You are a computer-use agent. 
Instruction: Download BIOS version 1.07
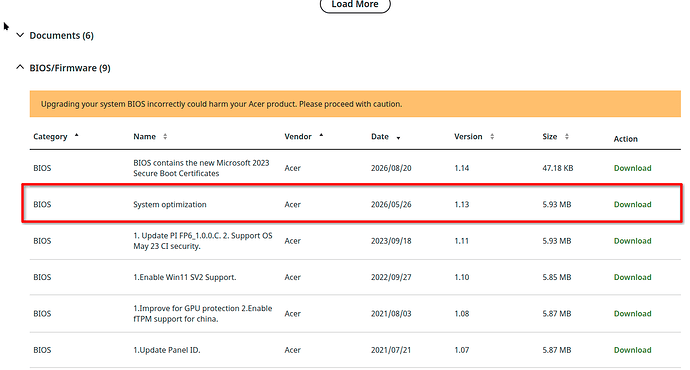[632, 350]
